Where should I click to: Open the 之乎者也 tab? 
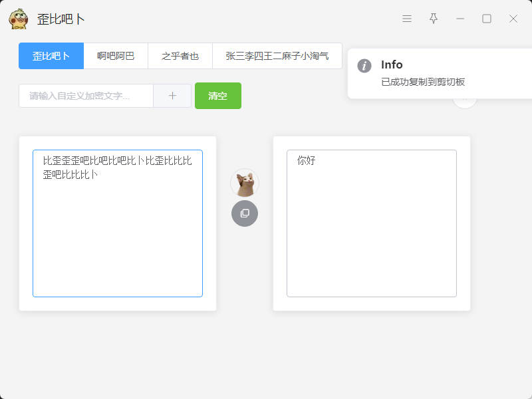(x=180, y=56)
